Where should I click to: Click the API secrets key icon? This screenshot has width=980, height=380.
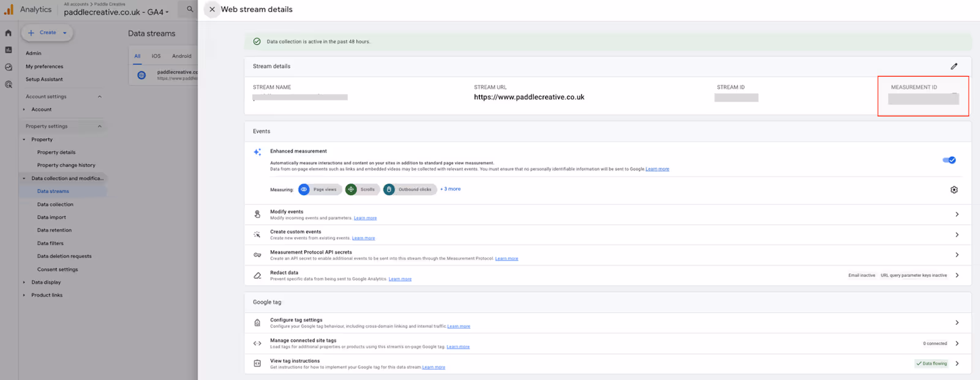[x=257, y=255]
